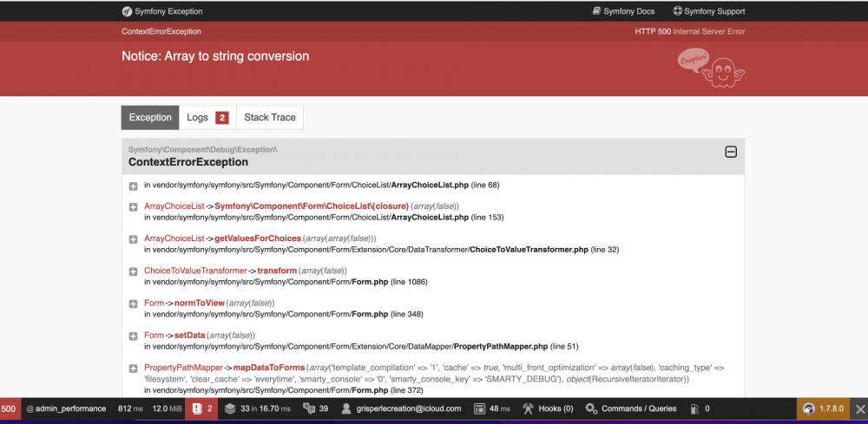This screenshot has height=424, width=868.
Task: Expand the ChoiceToValueTransformer transform trace
Action: tap(134, 272)
